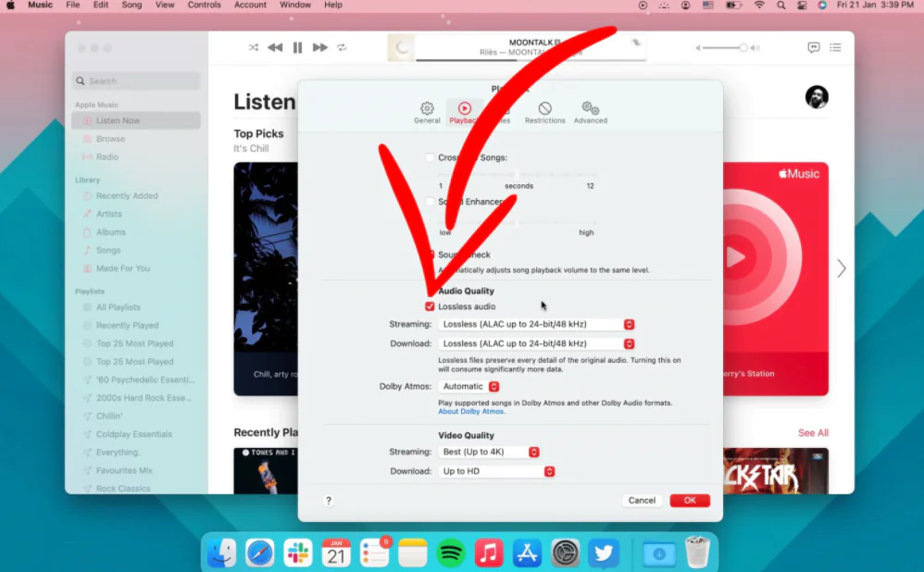Viewport: 924px width, 572px height.
Task: Open audio Download quality dropdown
Action: (x=537, y=343)
